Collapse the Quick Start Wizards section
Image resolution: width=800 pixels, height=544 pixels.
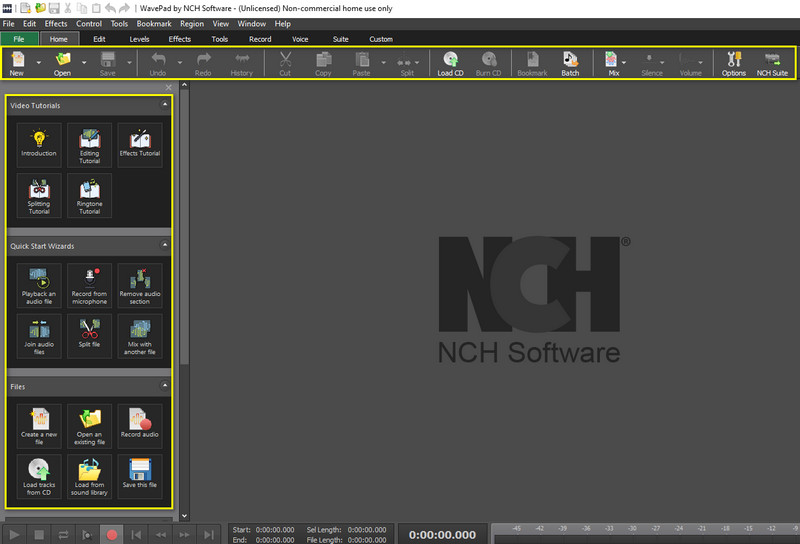[x=164, y=245]
